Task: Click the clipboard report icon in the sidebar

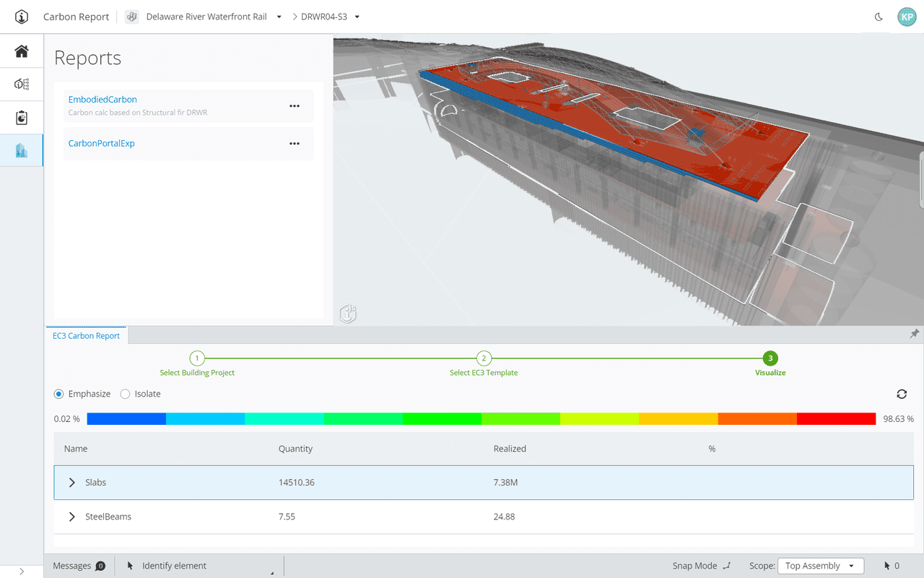Action: click(21, 117)
